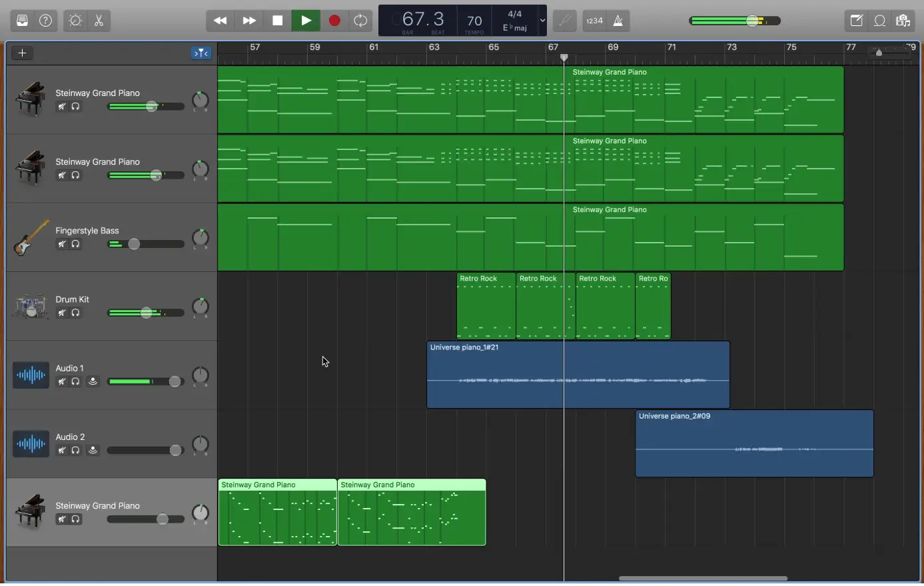Open the Media Browser
The width and height of the screenshot is (924, 586).
903,21
